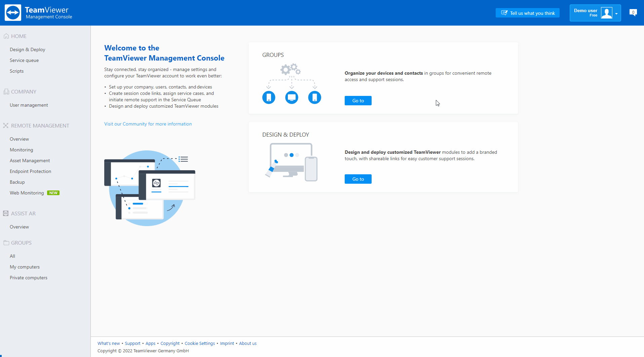Viewport: 644px width, 357px height.
Task: Select the My computers group
Action: 25,266
